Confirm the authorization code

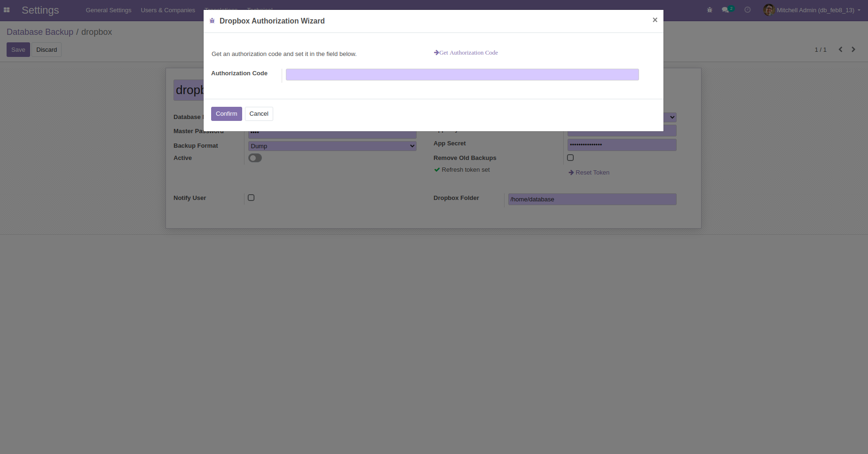coord(227,114)
